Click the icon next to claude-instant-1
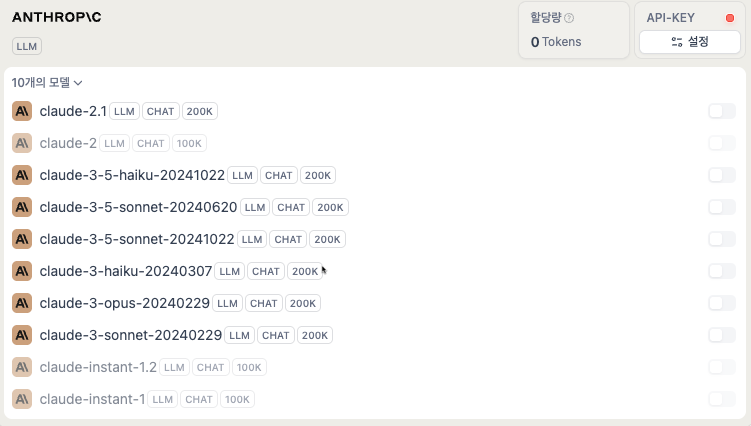The width and height of the screenshot is (751, 426). point(22,399)
